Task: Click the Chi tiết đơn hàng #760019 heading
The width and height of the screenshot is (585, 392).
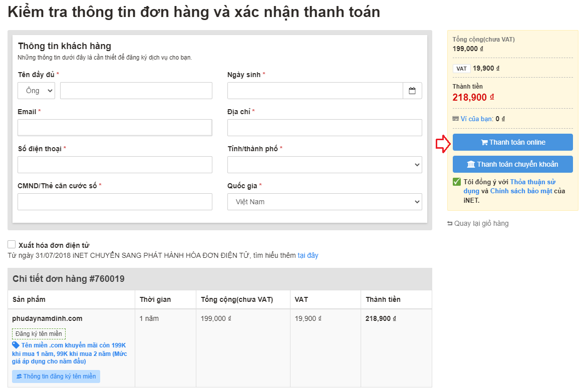Action: click(69, 279)
